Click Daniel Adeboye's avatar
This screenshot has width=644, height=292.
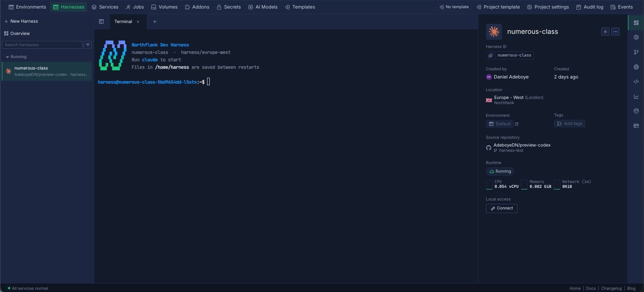[489, 77]
